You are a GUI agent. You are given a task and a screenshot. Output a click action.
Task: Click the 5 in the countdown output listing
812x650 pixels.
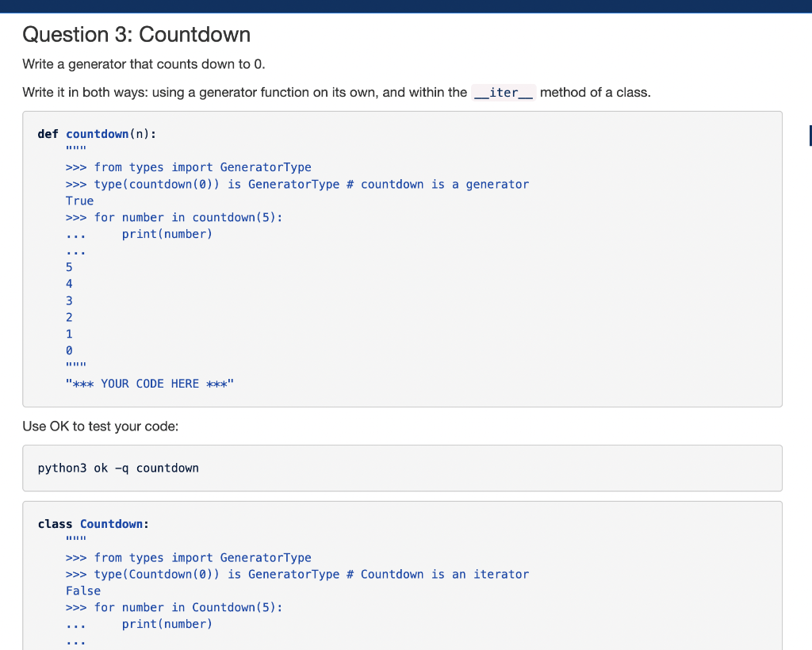point(68,267)
